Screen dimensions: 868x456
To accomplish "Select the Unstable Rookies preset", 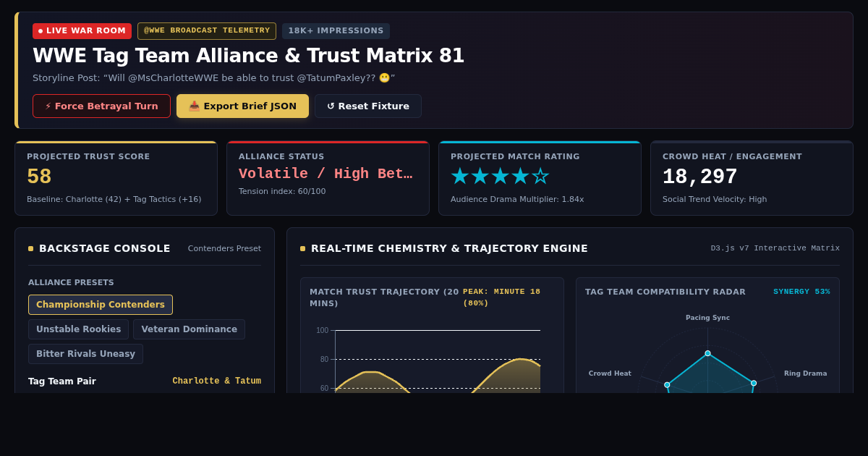I will coord(78,329).
